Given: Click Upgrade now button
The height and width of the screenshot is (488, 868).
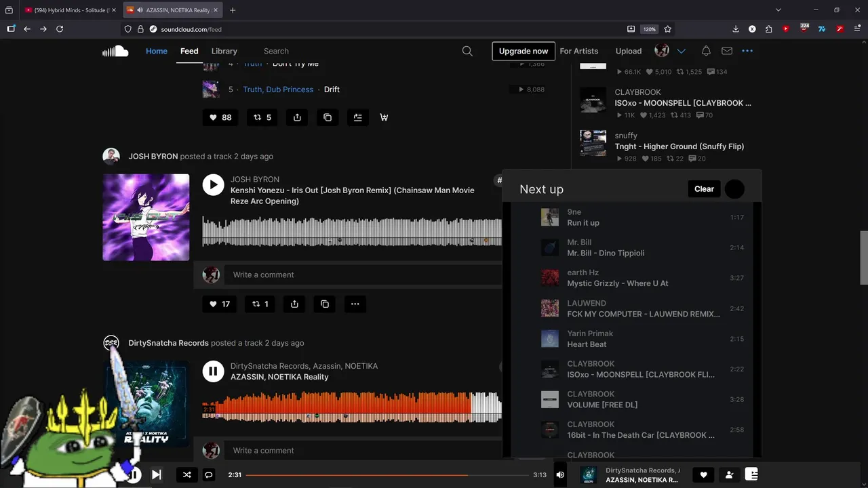Looking at the screenshot, I should click(524, 51).
